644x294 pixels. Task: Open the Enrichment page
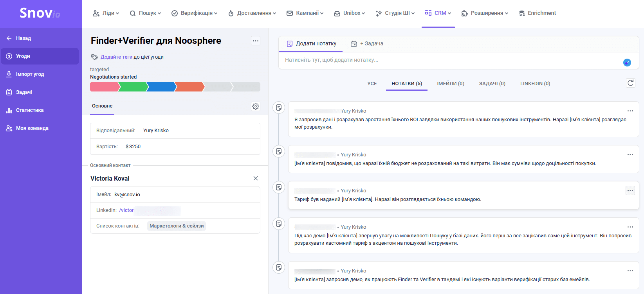coord(537,13)
